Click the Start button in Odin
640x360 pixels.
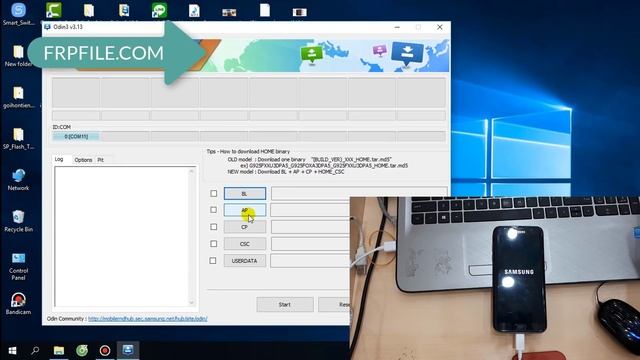point(285,304)
